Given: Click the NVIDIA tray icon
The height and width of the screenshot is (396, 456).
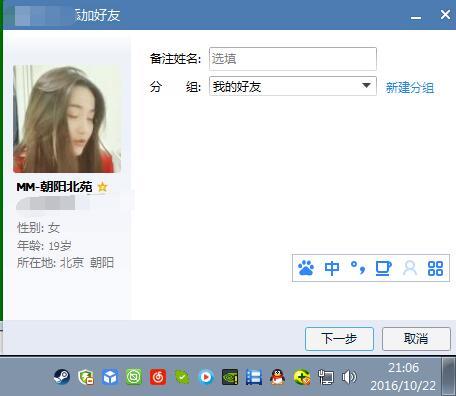Looking at the screenshot, I should 230,377.
